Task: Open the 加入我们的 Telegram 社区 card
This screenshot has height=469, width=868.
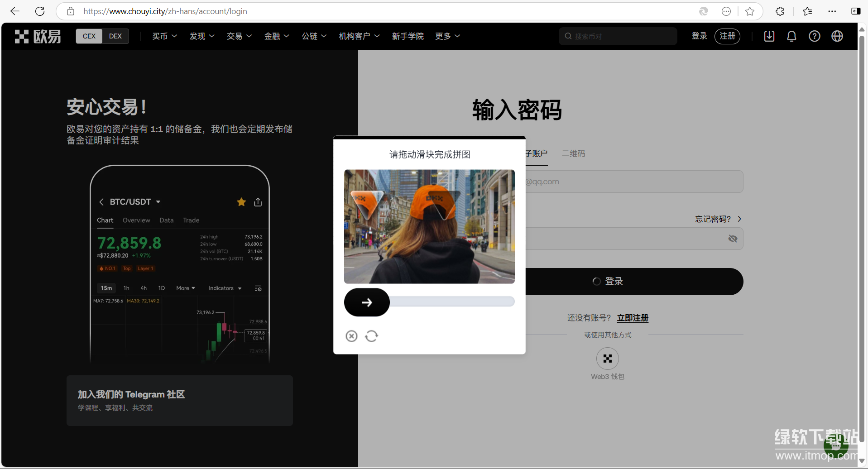Action: pos(180,401)
